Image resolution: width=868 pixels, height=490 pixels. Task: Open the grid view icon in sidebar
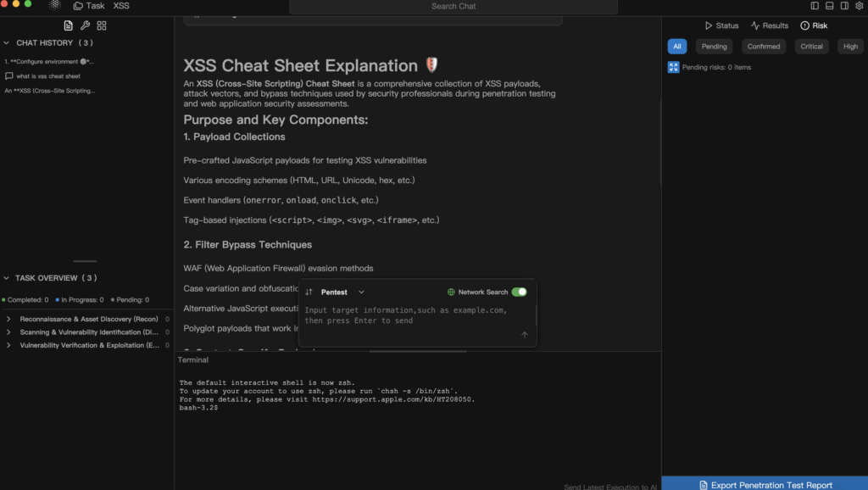point(102,26)
